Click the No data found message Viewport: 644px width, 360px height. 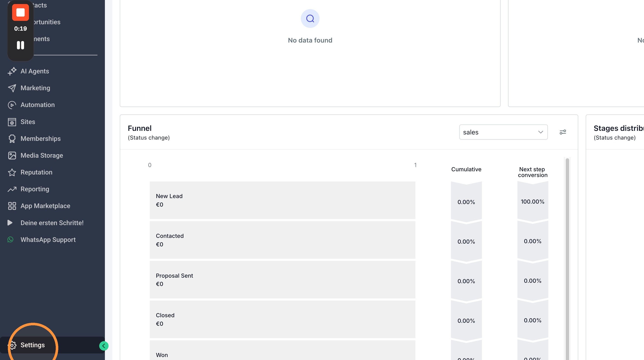(310, 40)
